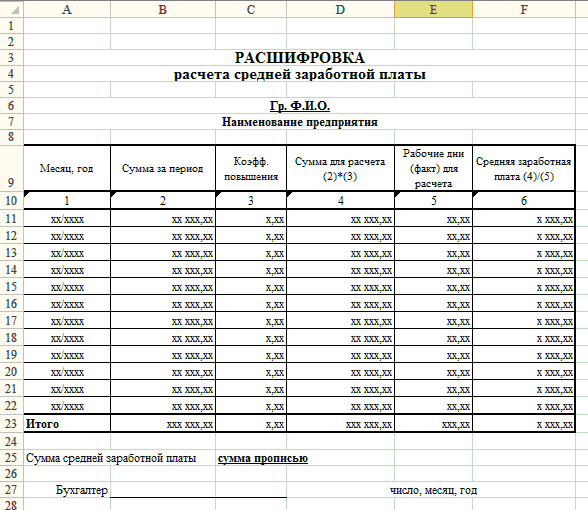Select calculation sum cell D14
The image size is (588, 510).
coord(340,270)
